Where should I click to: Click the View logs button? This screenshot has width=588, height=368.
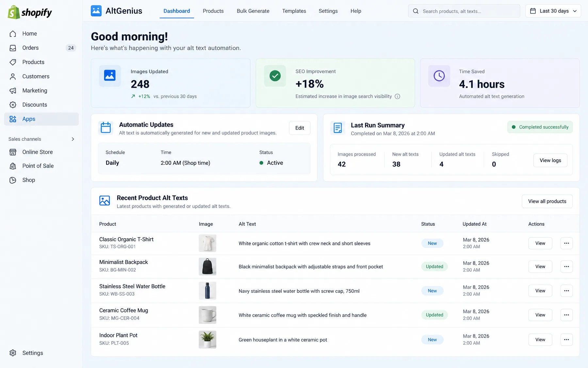[550, 160]
